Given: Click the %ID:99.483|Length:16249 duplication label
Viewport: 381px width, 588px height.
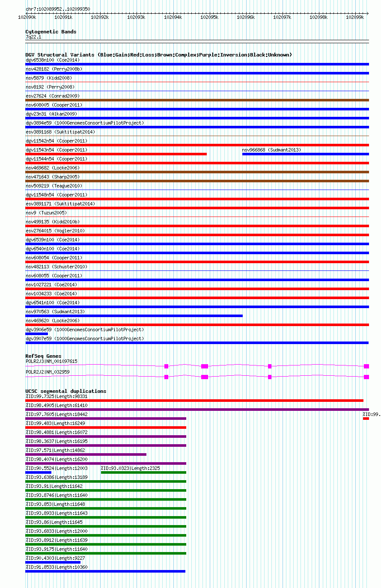Looking at the screenshot, I should 55,423.
